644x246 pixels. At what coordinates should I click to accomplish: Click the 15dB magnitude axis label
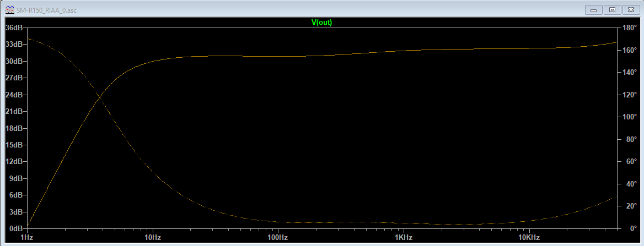14,145
